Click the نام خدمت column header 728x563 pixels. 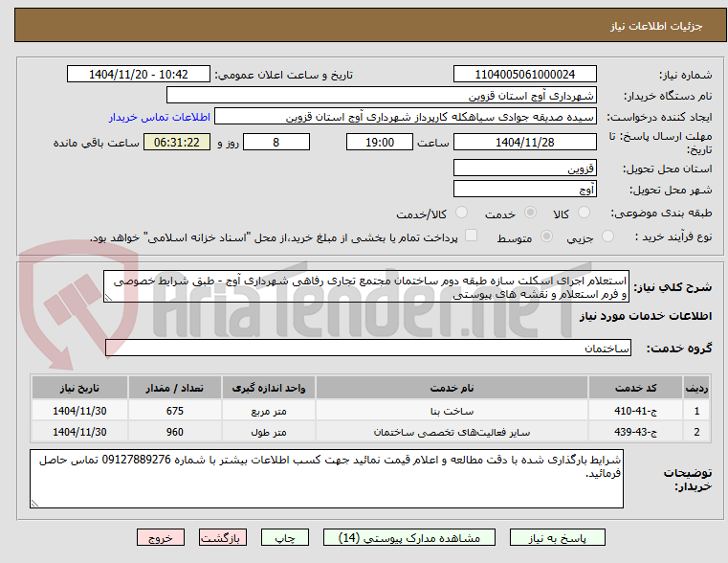click(x=452, y=388)
